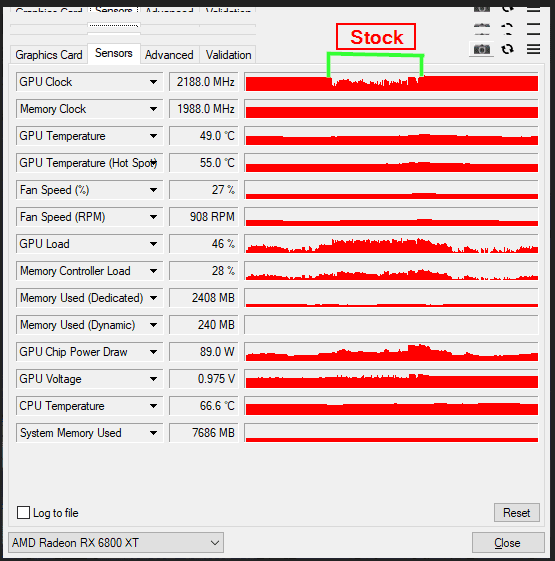Screen dimensions: 555x561
Task: Switch to the Advanced tab
Action: pos(169,55)
